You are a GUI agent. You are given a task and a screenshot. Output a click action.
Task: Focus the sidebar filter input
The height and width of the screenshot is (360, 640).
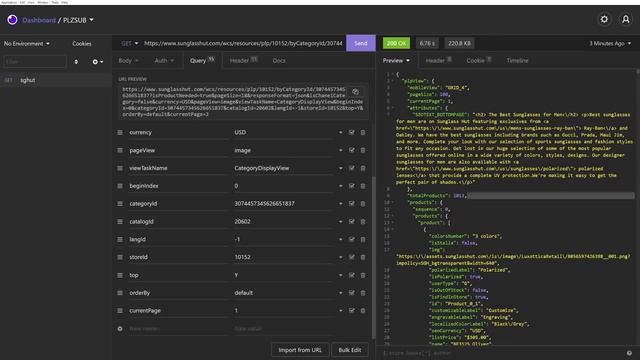tap(35, 62)
